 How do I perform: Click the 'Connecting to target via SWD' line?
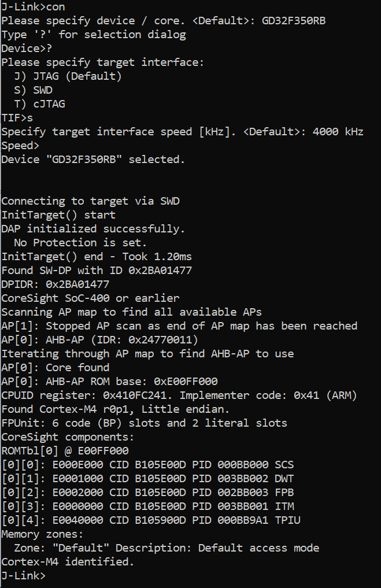[90, 201]
